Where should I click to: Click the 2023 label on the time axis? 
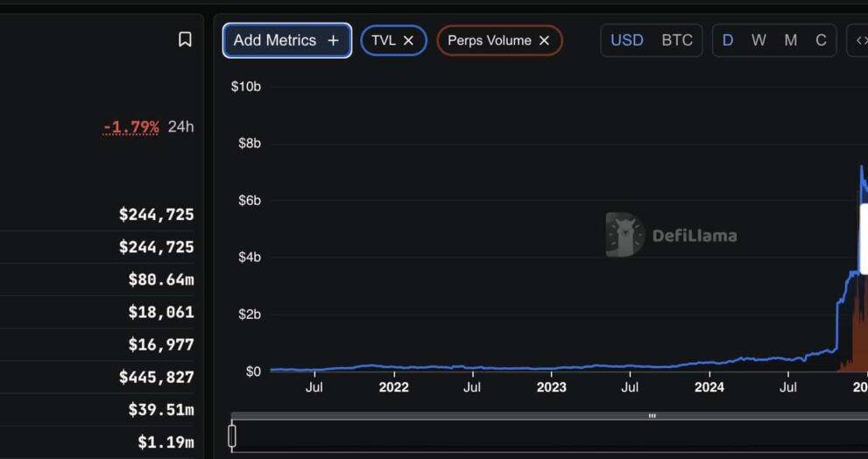click(x=551, y=387)
